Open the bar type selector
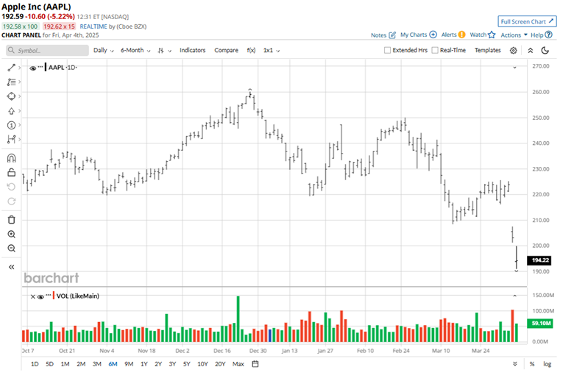Screen dimensions: 574x392 point(164,51)
